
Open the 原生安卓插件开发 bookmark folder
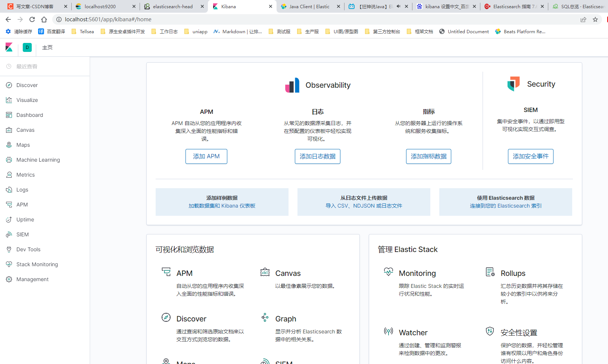(123, 32)
